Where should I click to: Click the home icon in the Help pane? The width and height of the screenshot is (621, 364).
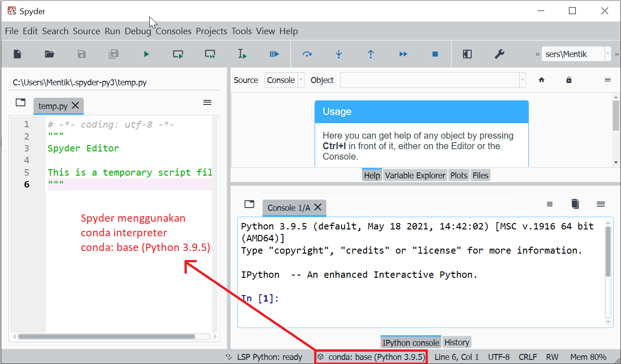point(541,79)
